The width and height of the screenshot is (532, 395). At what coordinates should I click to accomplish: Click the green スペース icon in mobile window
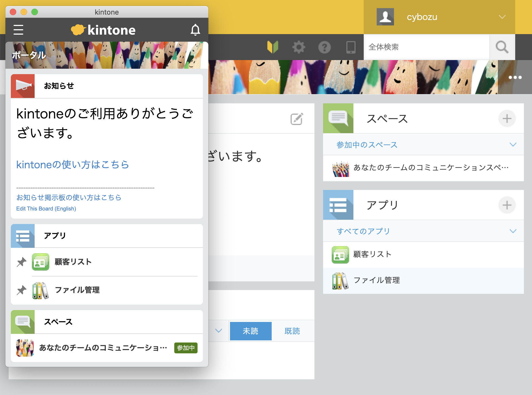(x=23, y=322)
